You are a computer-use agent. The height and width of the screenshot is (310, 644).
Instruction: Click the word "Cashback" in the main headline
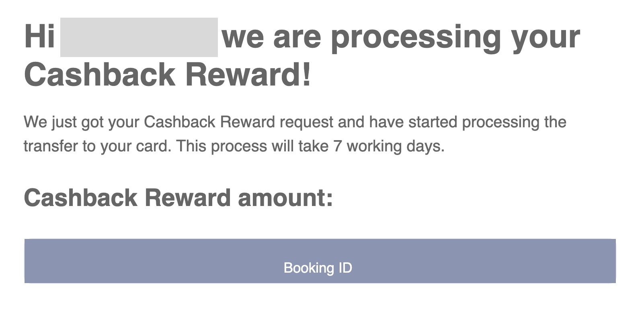pyautogui.click(x=100, y=75)
